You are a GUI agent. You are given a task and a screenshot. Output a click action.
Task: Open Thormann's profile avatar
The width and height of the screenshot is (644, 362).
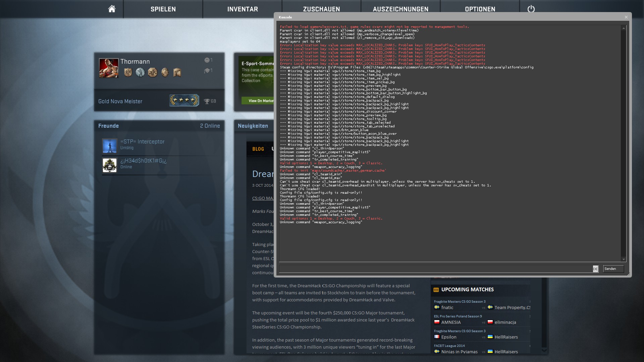click(109, 68)
